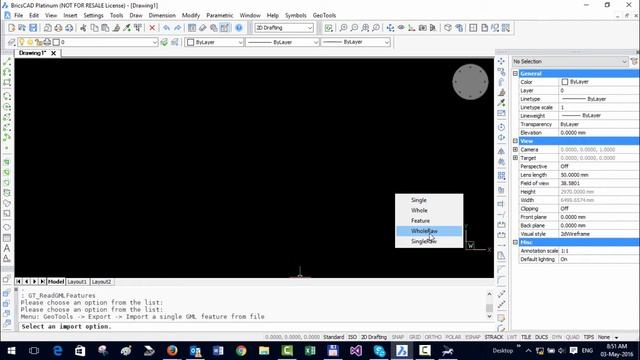Open Google Chrome from the taskbar
Image resolution: width=640 pixels, height=360 pixels.
click(x=241, y=350)
